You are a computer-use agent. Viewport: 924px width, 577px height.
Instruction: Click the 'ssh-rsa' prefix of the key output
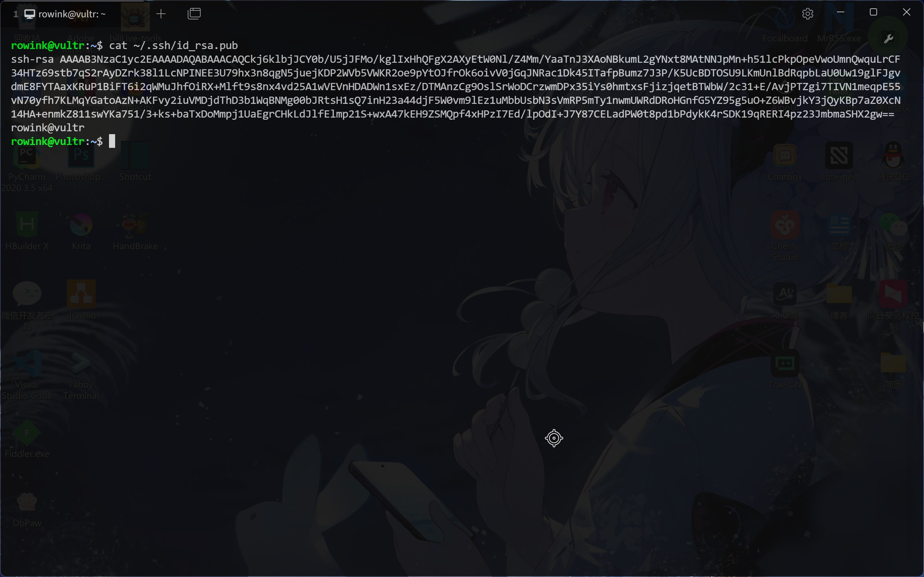pyautogui.click(x=32, y=59)
